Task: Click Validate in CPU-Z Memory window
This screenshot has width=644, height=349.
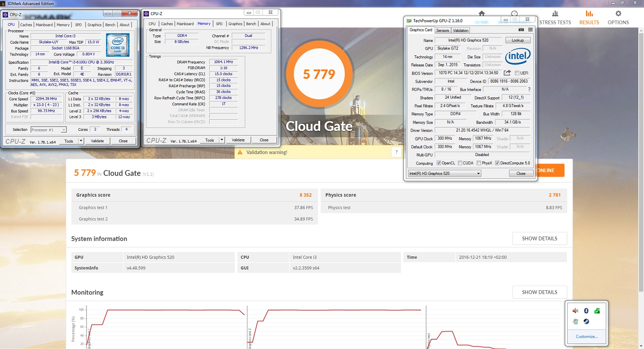Action: click(238, 140)
